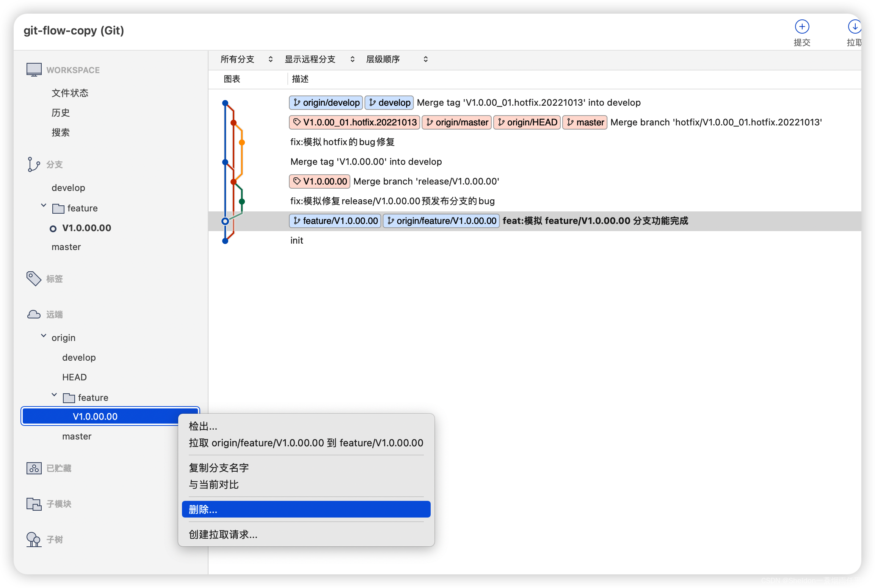Image resolution: width=875 pixels, height=588 pixels.
Task: Click the origin/develop branch label
Action: pos(326,103)
